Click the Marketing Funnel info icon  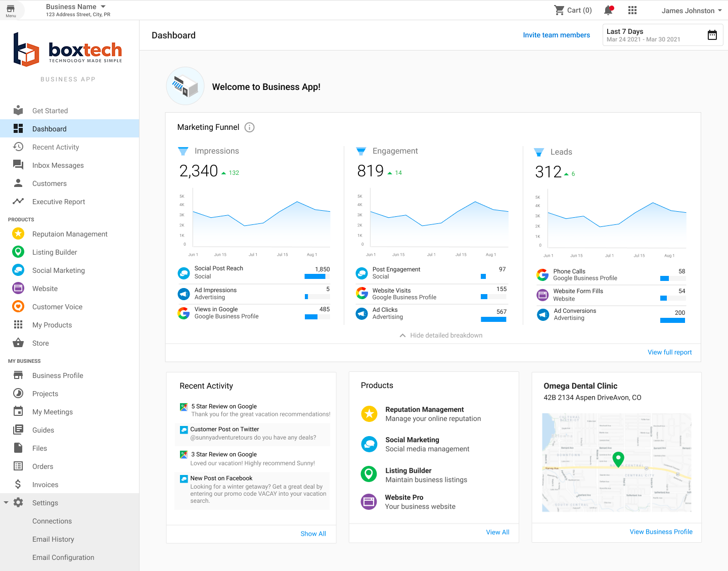[249, 127]
